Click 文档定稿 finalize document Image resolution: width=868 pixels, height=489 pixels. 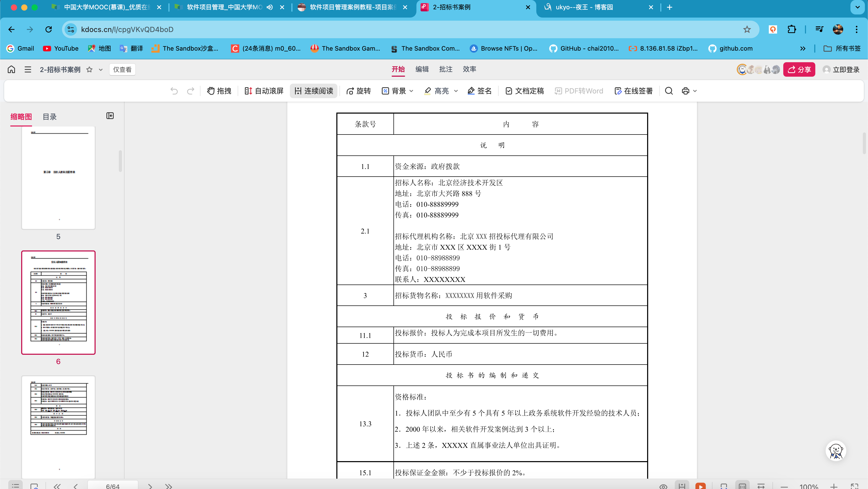tap(524, 91)
